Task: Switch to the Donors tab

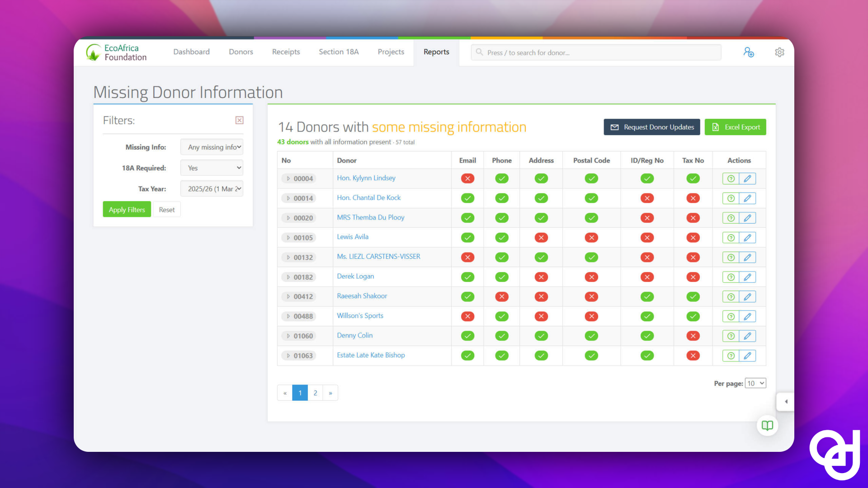Action: [x=241, y=52]
